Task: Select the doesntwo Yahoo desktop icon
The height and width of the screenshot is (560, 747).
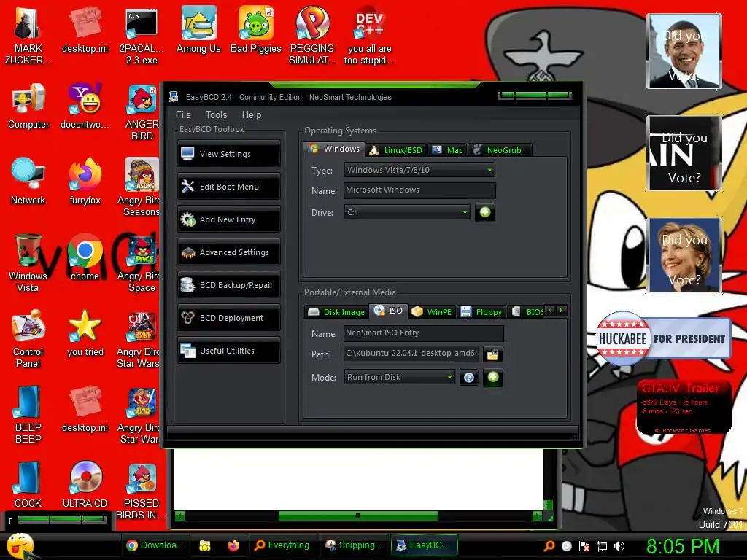Action: click(x=85, y=106)
